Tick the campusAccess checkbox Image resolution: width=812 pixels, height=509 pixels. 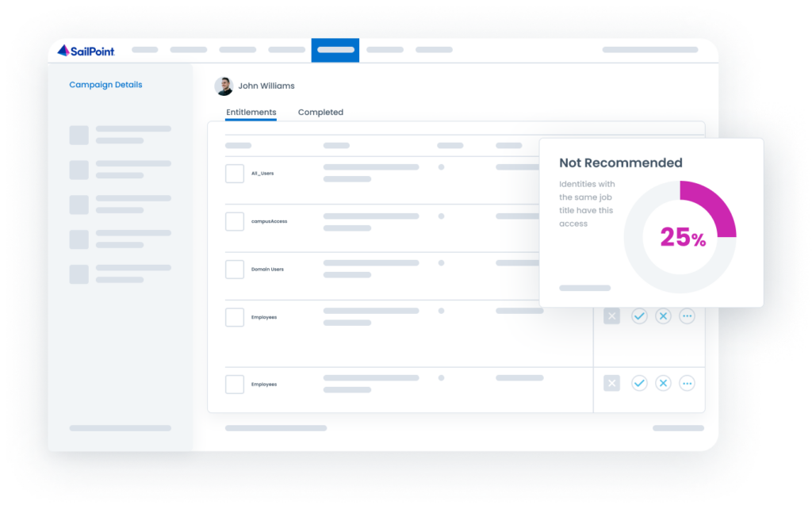pos(235,221)
